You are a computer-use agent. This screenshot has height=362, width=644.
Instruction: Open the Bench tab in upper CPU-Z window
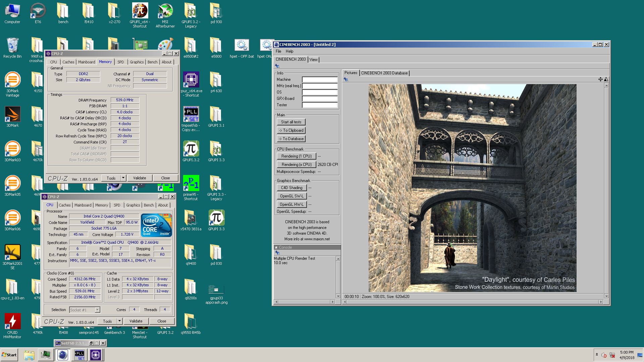pos(153,62)
